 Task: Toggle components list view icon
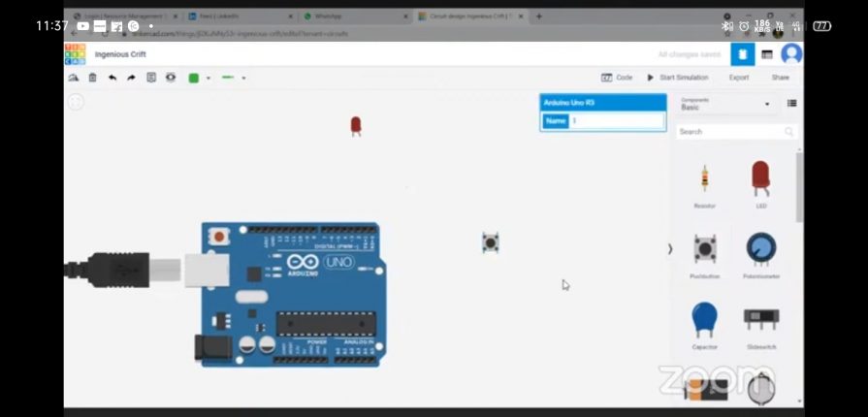point(792,104)
